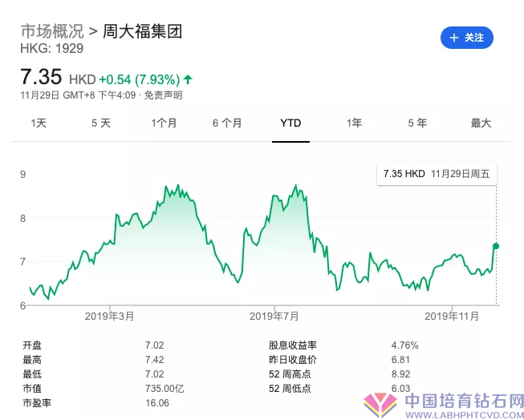Image resolution: width=524 pixels, height=420 pixels.
Task: Click the 2019年7月 axis label
Action: pyautogui.click(x=274, y=316)
